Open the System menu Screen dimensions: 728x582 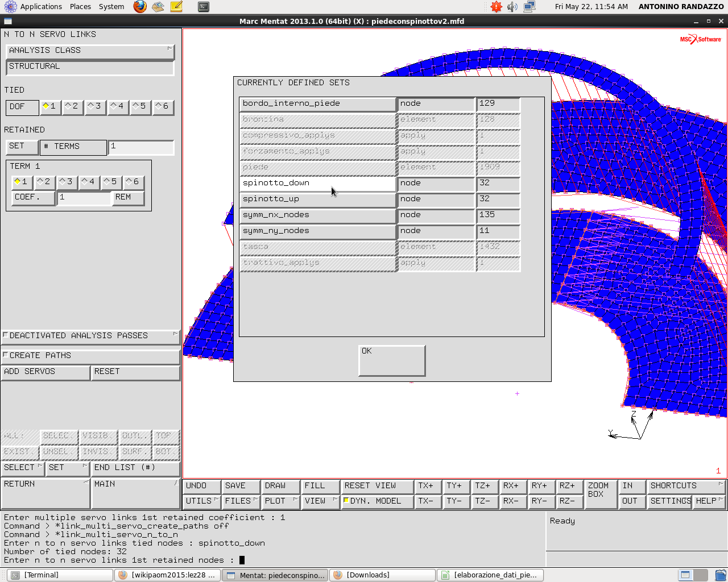click(111, 7)
